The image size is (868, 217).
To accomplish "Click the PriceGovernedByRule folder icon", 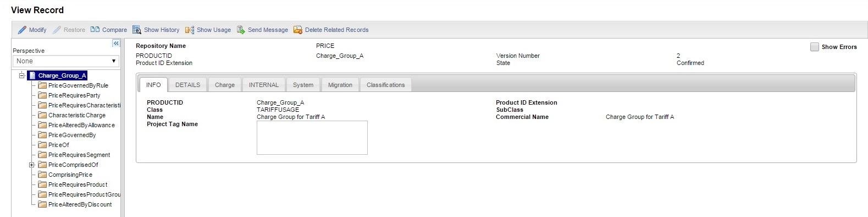I will click(42, 85).
